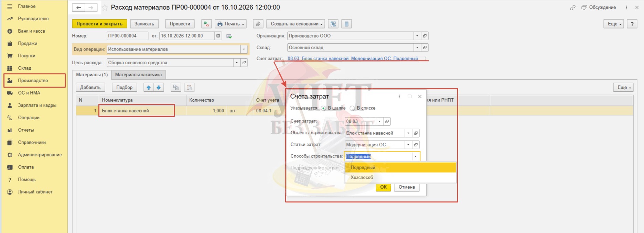Show Дт/Кт postings of the document
Viewport: 644px width, 233px height.
pos(206,24)
